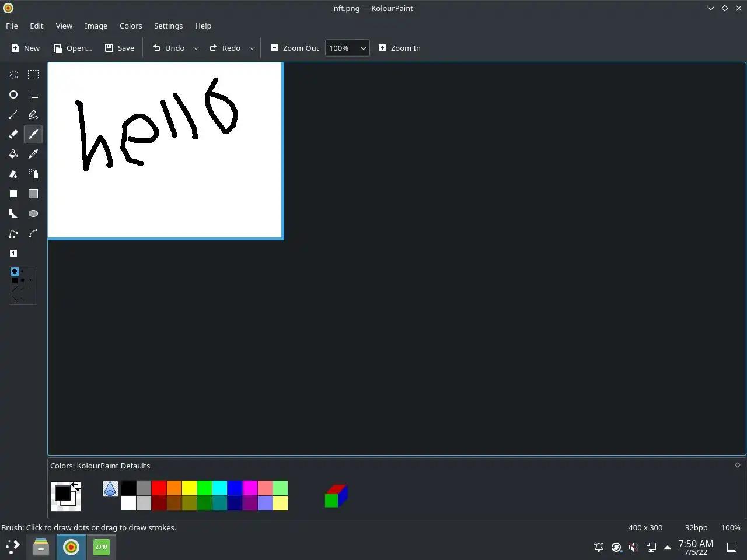The image size is (747, 560).
Task: Float the Colors panel with diamond icon
Action: [x=738, y=465]
